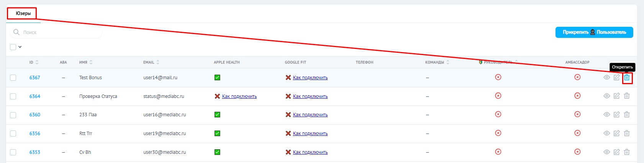Click into the Поиск search field
644x163 pixels.
pyautogui.click(x=57, y=33)
